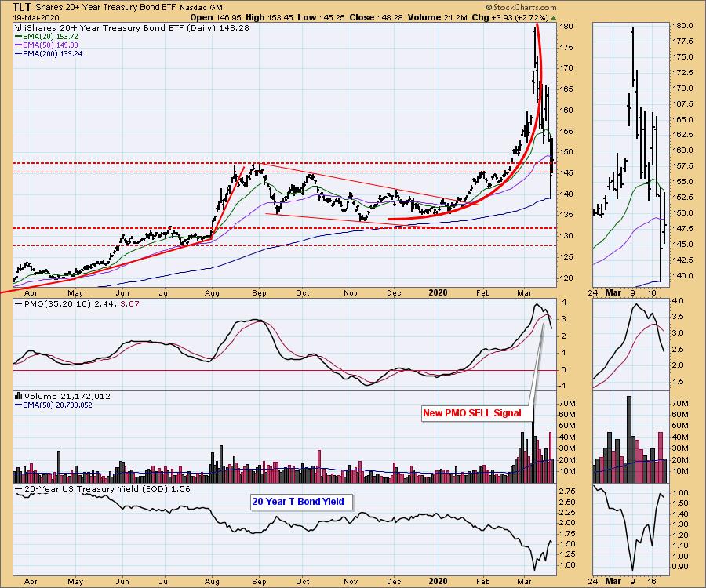Click the "Volume 21.2M" header value
Image resolution: width=706 pixels, height=588 pixels.
437,17
